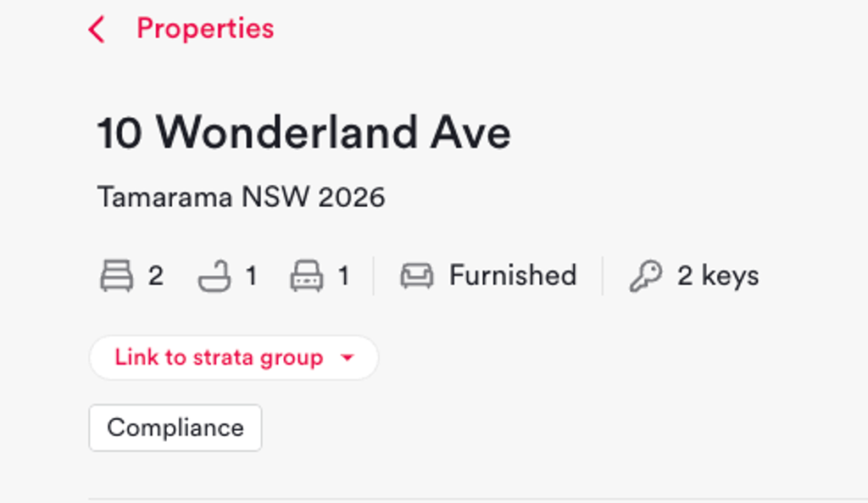Go back to Properties
The image size is (868, 503).
pos(205,28)
